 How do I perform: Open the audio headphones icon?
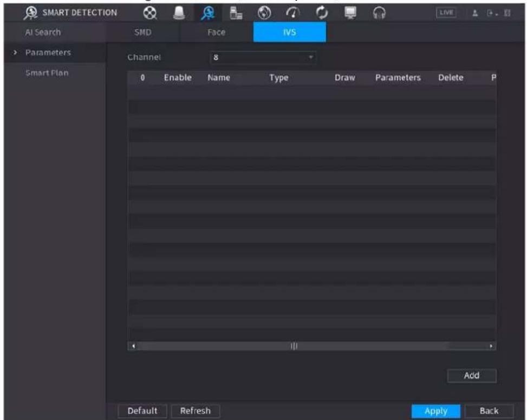(x=379, y=13)
